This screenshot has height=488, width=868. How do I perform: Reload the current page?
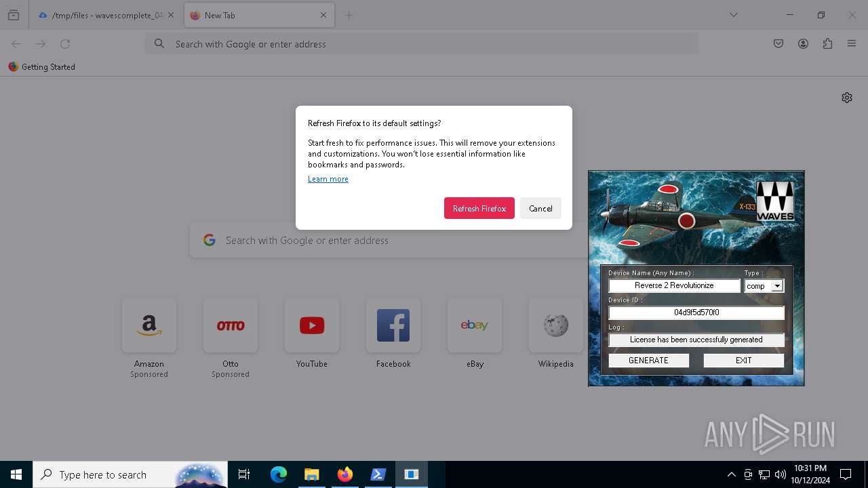coord(65,44)
